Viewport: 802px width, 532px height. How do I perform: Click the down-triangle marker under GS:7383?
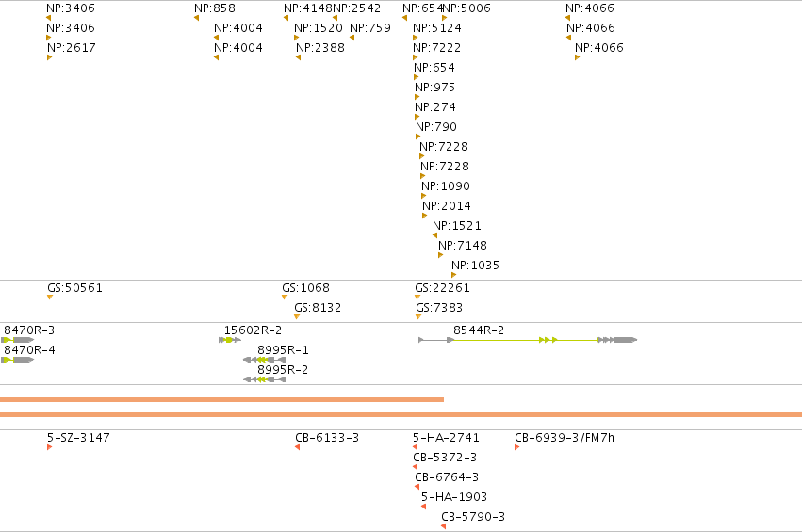(x=418, y=317)
